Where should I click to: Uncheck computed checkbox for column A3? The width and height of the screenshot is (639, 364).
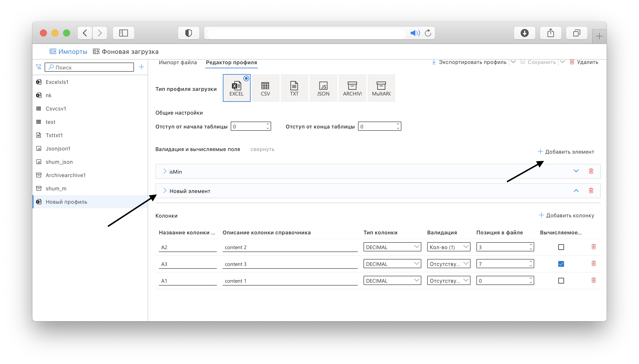561,264
